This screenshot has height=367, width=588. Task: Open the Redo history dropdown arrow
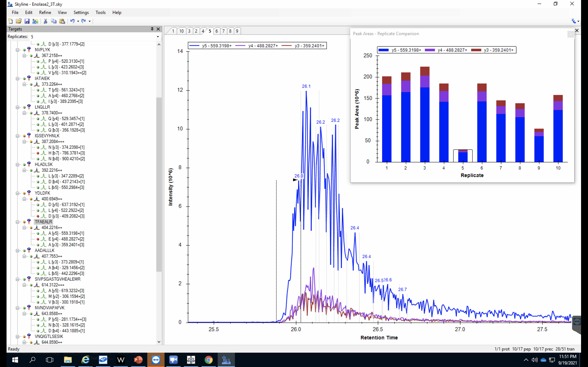(x=90, y=21)
